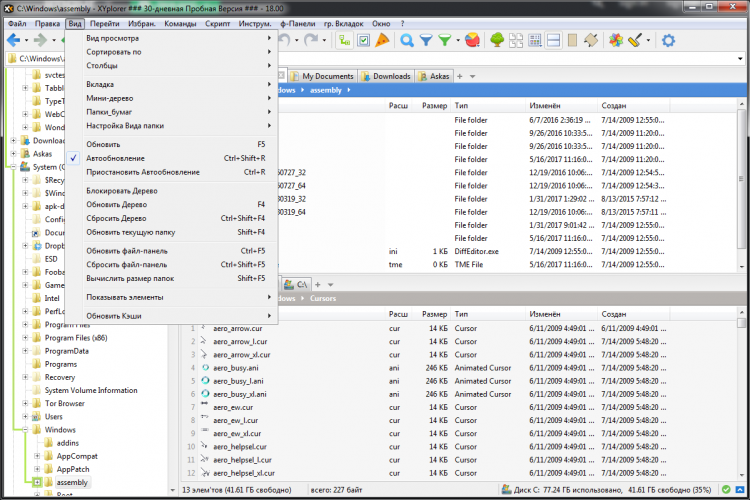750x500 pixels.
Task: Select System Volume Information tree folder
Action: 91,390
